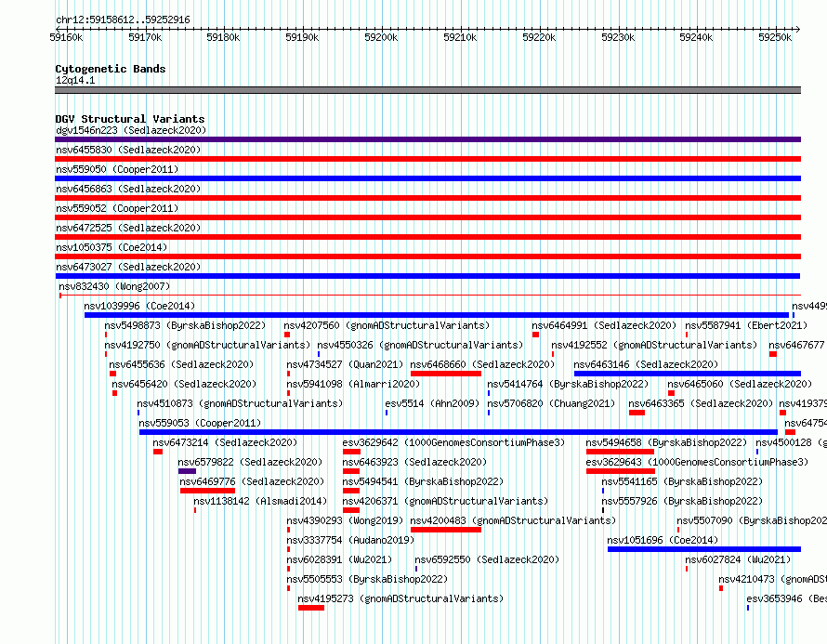Click the red nsv6468660 variant bar

[446, 374]
